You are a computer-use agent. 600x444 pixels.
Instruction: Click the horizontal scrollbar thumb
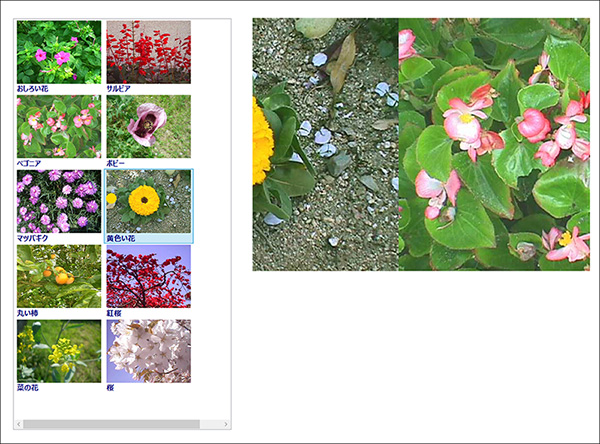[111, 424]
